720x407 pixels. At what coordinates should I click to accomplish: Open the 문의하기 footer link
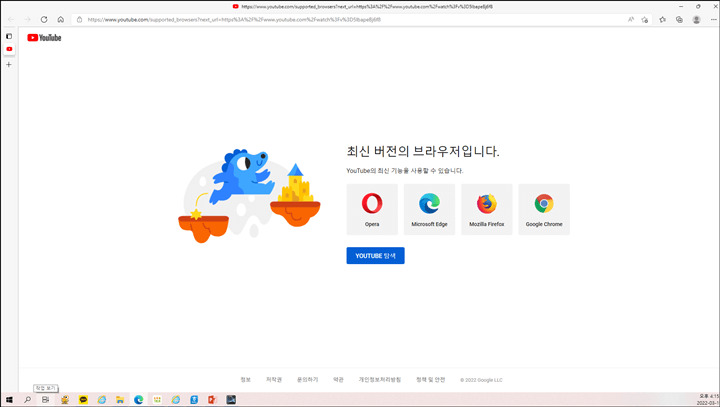(308, 379)
